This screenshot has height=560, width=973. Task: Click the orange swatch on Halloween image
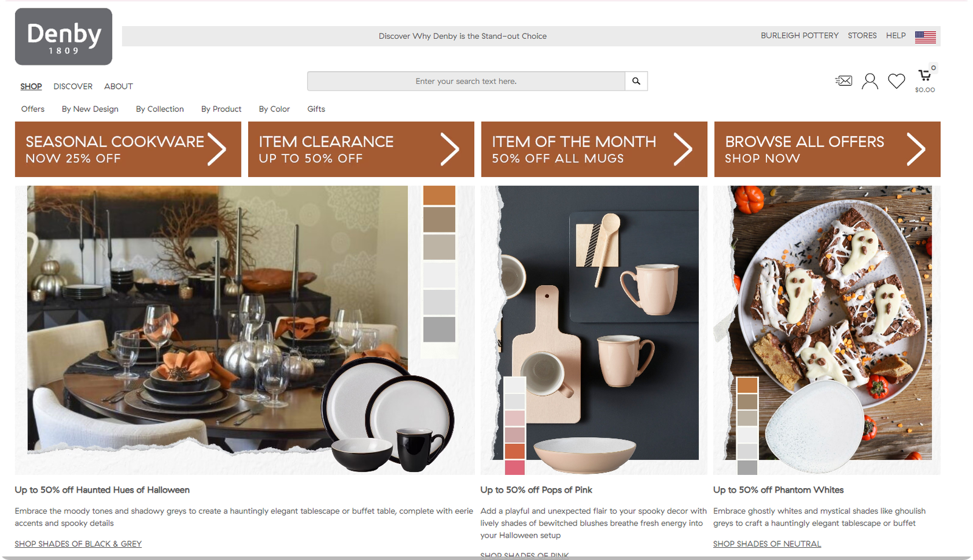439,195
